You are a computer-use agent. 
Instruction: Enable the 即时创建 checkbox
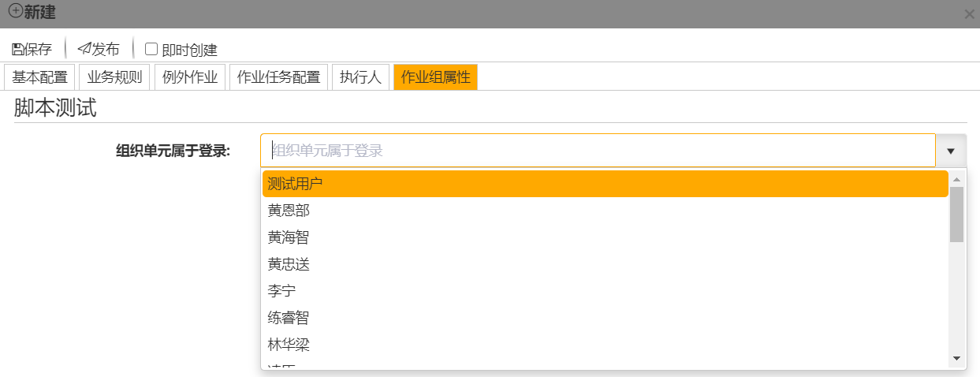coord(152,49)
